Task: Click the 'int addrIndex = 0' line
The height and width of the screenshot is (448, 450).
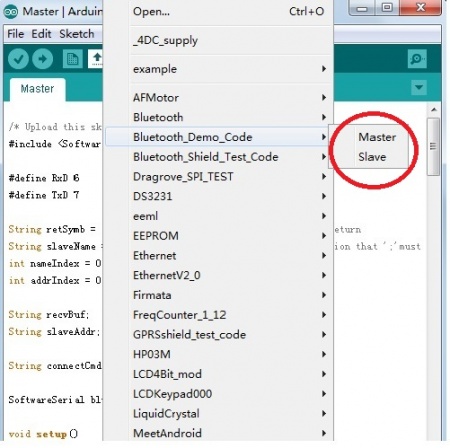Action: pyautogui.click(x=55, y=280)
